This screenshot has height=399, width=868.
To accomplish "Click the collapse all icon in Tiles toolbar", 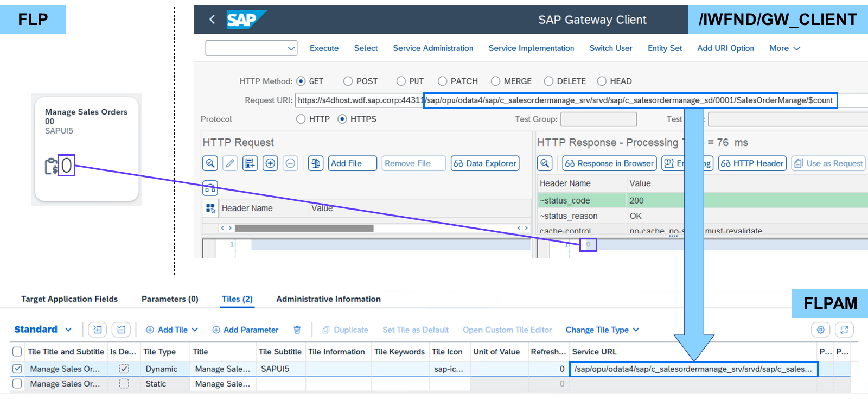I will (121, 330).
